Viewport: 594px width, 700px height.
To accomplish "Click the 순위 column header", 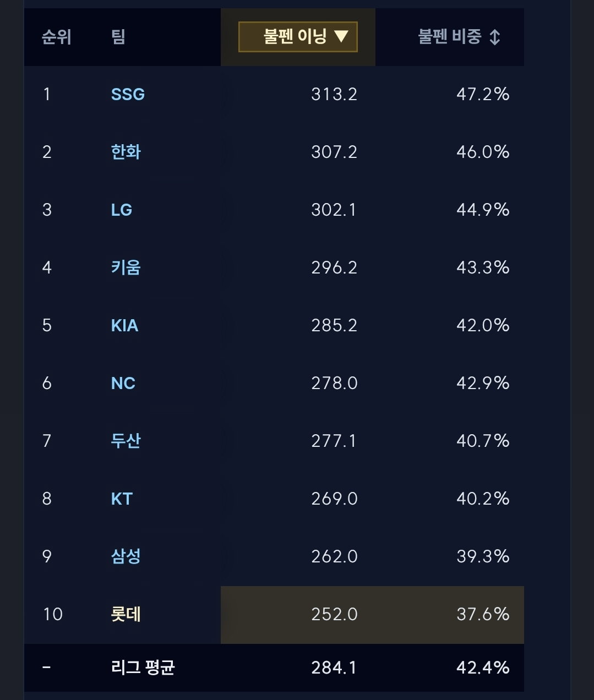I will point(57,37).
